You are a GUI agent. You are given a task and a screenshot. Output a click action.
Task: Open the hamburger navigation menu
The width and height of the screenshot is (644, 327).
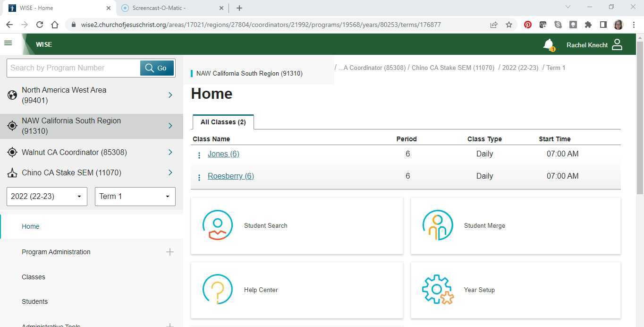point(8,43)
